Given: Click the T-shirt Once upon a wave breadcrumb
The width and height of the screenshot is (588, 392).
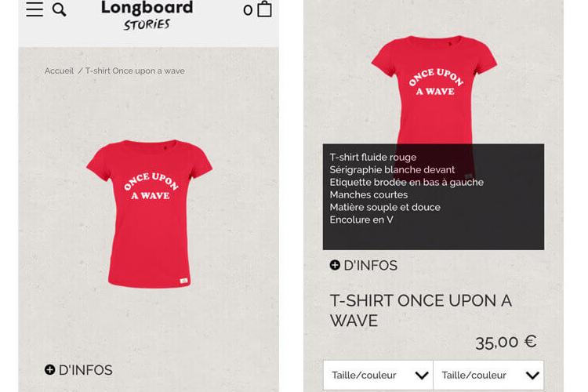Looking at the screenshot, I should point(135,71).
